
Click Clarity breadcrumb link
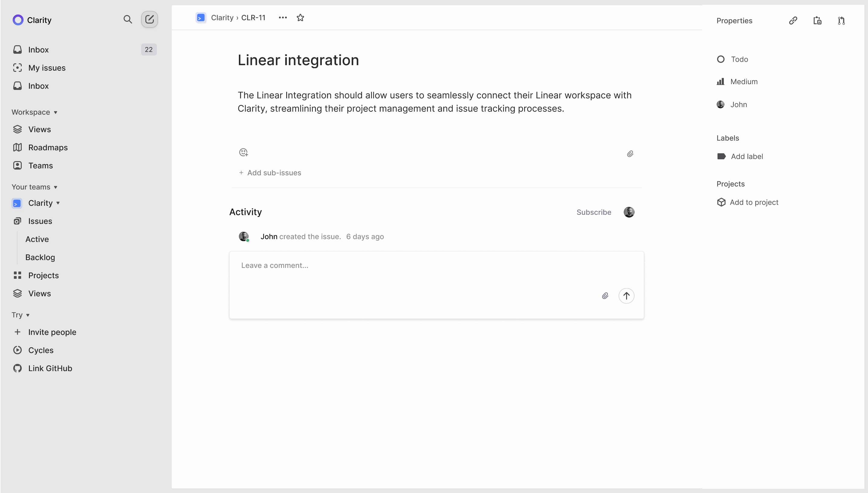click(x=222, y=17)
